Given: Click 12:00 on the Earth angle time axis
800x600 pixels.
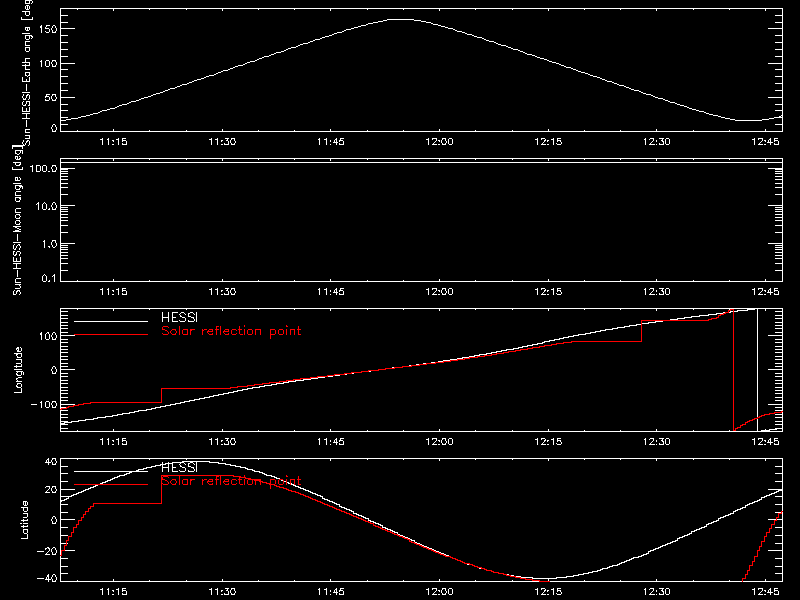Looking at the screenshot, I should coord(439,142).
